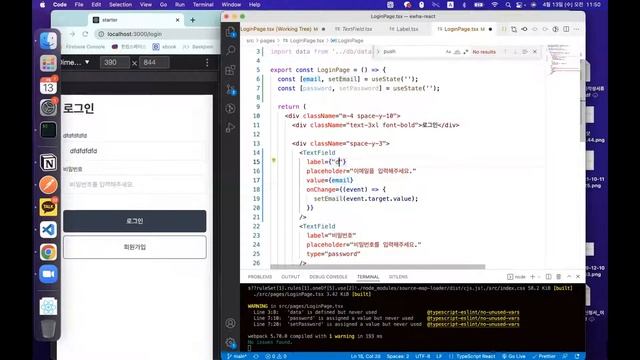Kill terminal with trash icon

tap(558, 277)
